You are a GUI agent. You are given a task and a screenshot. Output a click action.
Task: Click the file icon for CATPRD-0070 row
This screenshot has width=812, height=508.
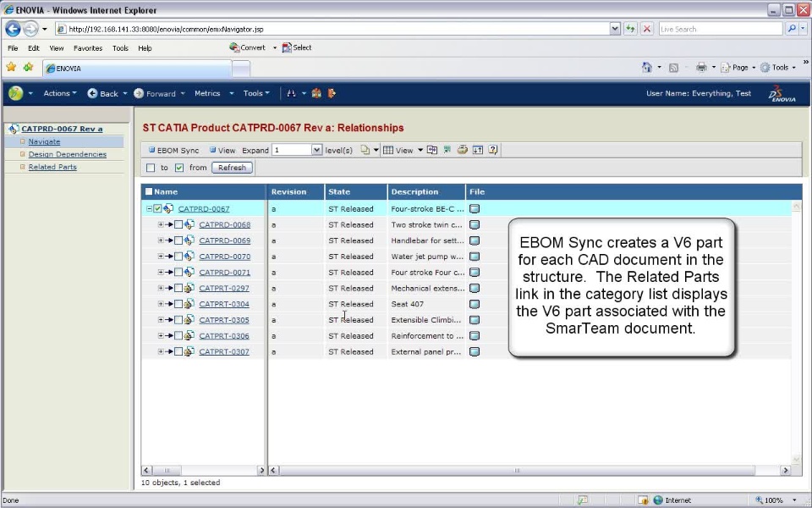click(475, 256)
